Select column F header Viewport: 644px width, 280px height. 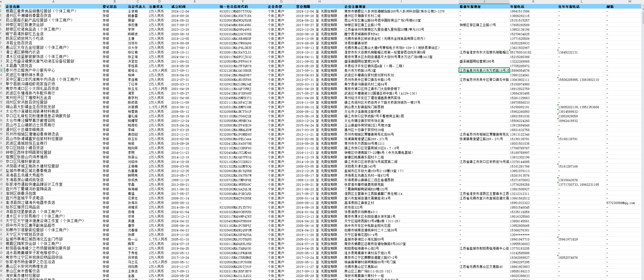243,2
